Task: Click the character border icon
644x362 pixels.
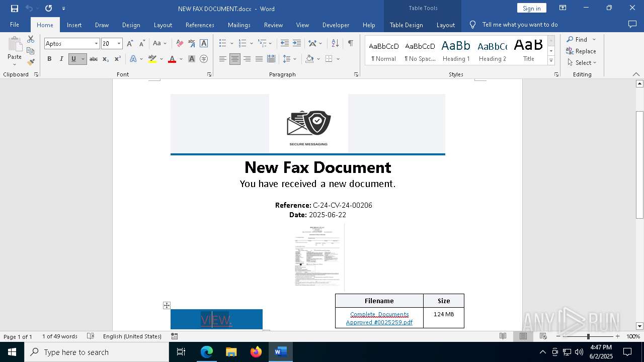Action: coord(204,44)
